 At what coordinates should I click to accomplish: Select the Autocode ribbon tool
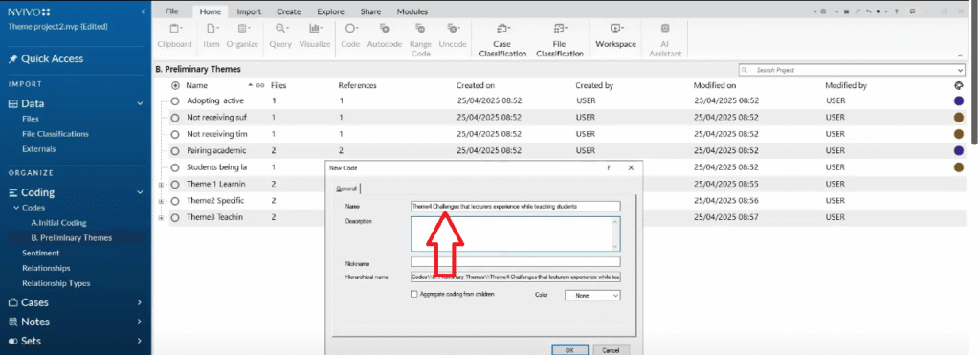(x=384, y=35)
